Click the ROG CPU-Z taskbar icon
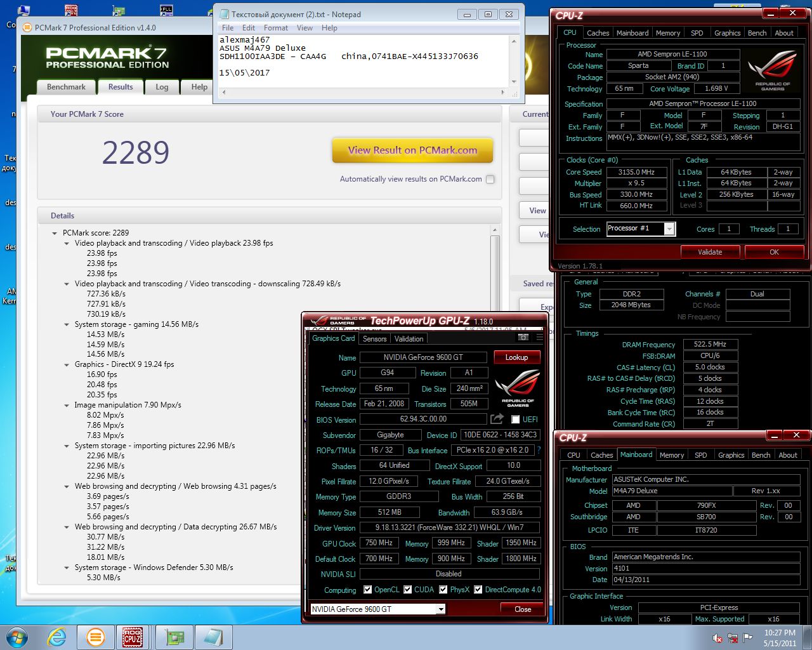This screenshot has width=812, height=650. pyautogui.click(x=133, y=637)
